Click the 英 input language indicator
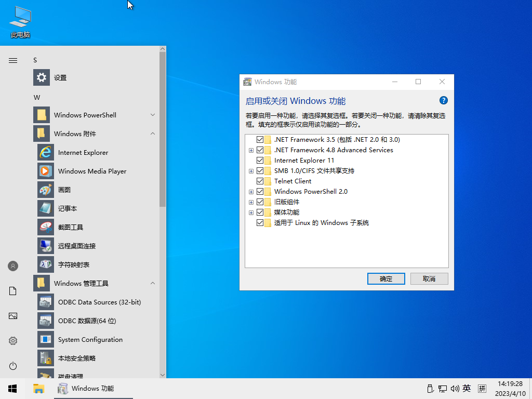 pyautogui.click(x=467, y=389)
